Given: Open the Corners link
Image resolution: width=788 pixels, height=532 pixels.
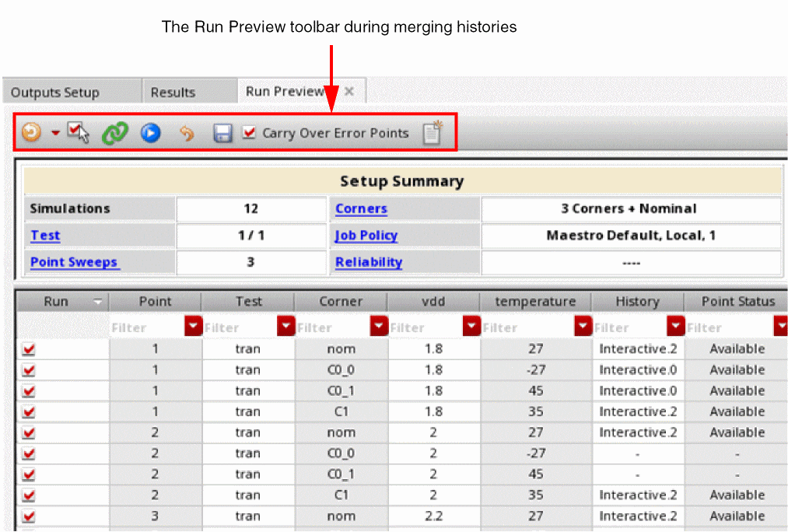Looking at the screenshot, I should 361,208.
